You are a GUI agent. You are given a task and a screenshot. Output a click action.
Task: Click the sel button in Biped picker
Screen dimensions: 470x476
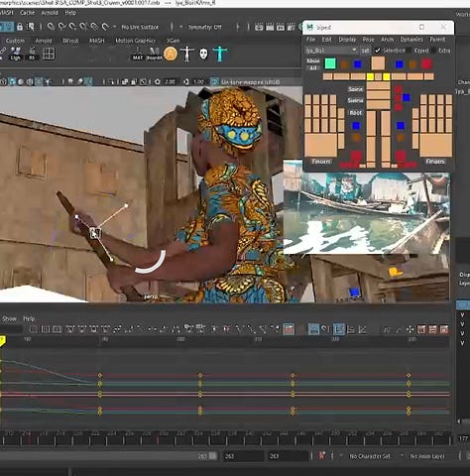click(365, 51)
